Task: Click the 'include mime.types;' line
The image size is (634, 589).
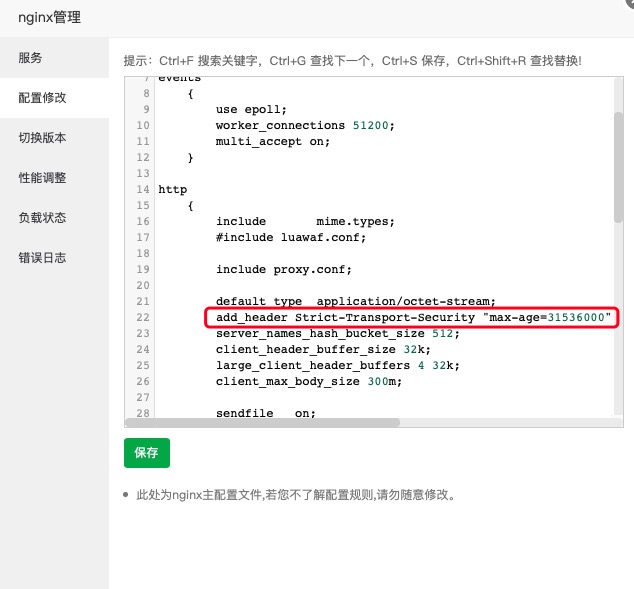Action: 305,222
